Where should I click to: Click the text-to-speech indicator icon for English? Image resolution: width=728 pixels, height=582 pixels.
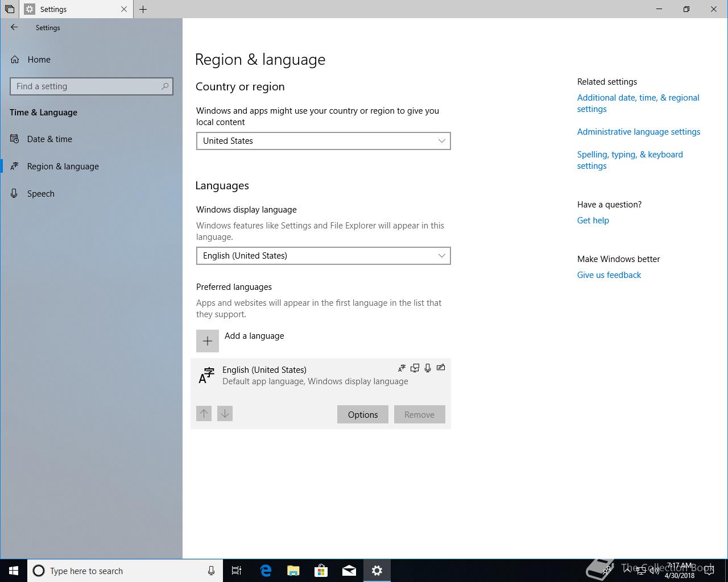pos(415,368)
